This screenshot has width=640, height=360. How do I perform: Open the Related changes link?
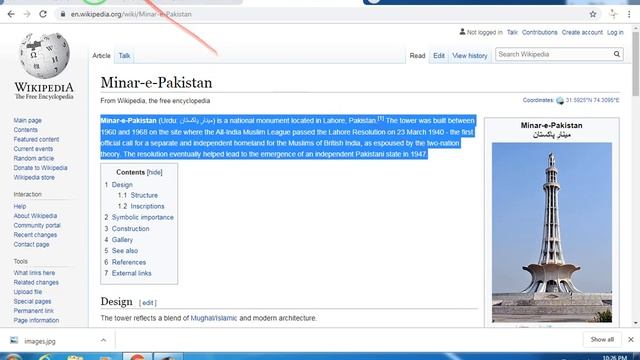coord(36,282)
